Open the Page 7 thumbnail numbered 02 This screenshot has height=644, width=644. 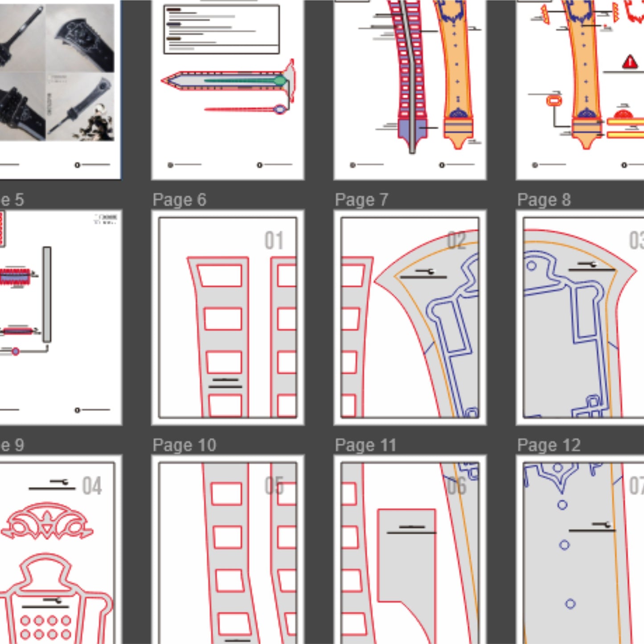tap(410, 317)
